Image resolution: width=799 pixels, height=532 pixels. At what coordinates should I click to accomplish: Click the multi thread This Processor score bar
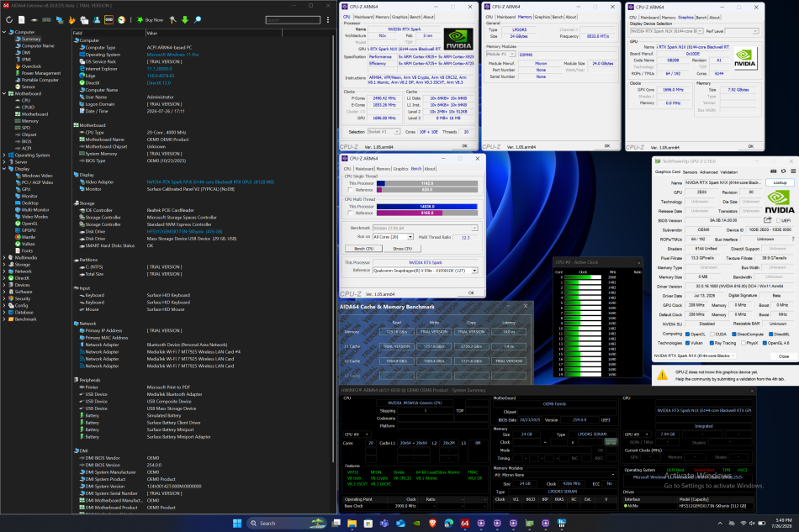pos(426,207)
